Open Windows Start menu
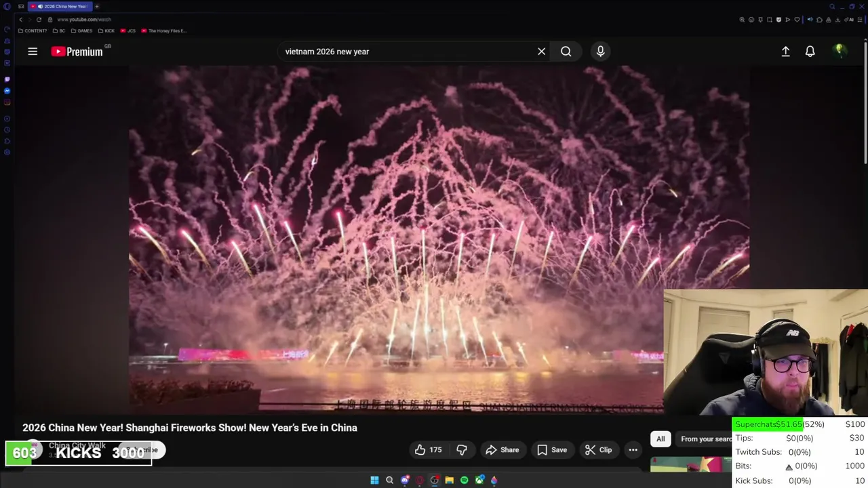The width and height of the screenshot is (868, 488). pos(374,480)
